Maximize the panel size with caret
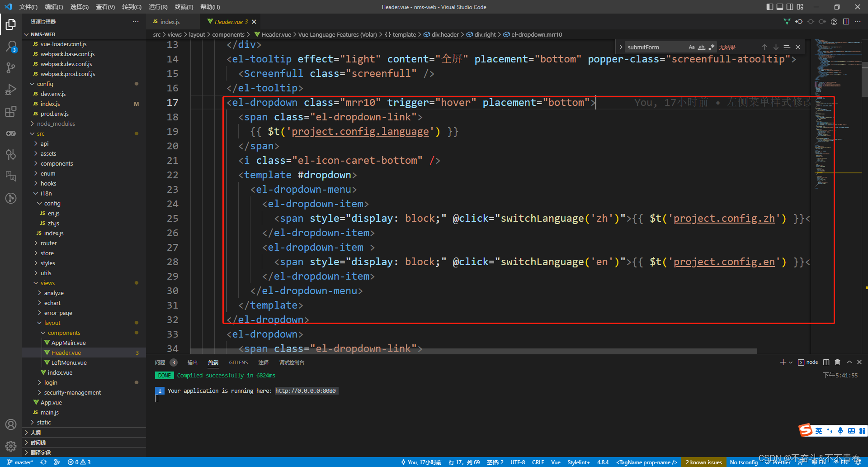The width and height of the screenshot is (868, 467). click(849, 362)
